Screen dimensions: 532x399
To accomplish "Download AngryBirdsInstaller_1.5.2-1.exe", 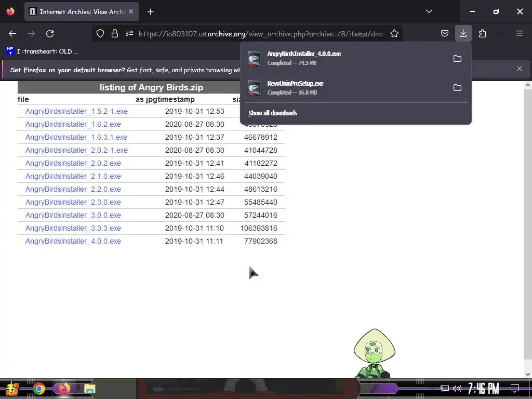I will tap(76, 111).
